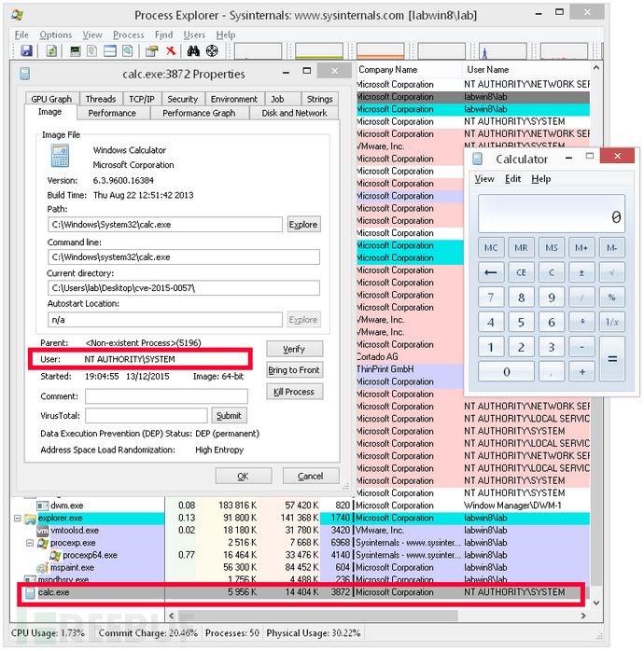Click the Calculator 7 key
Screen dimensions: 644x651
pyautogui.click(x=491, y=298)
